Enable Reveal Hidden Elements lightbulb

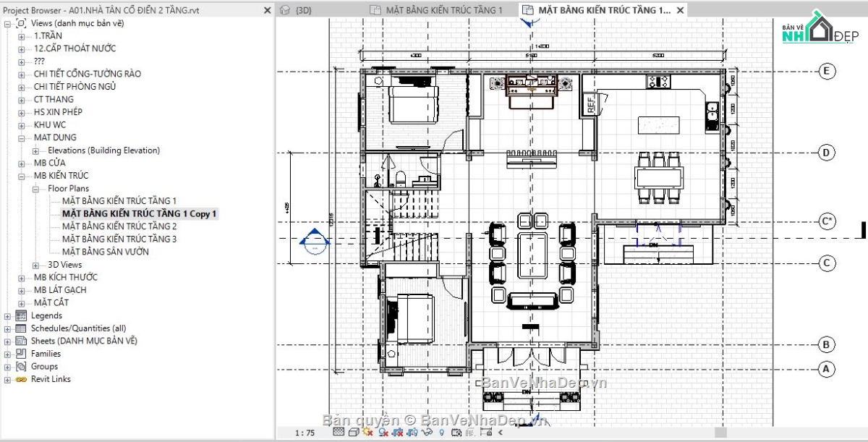[x=442, y=432]
